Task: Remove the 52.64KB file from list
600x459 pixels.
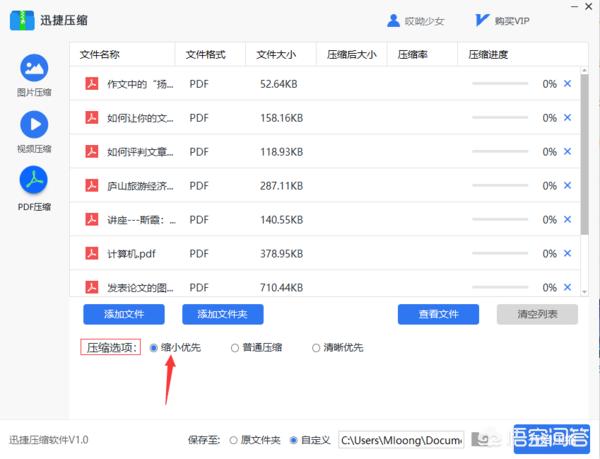Action: point(567,84)
